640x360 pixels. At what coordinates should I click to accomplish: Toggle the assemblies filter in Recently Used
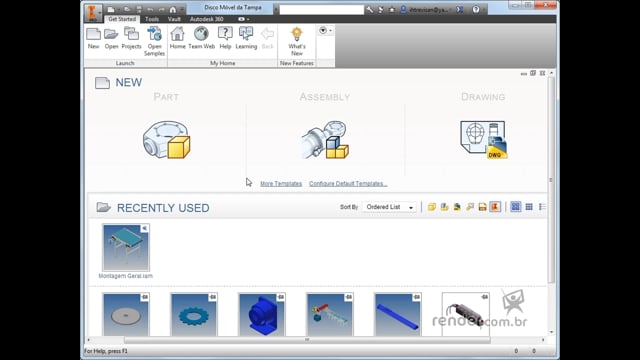coord(444,207)
